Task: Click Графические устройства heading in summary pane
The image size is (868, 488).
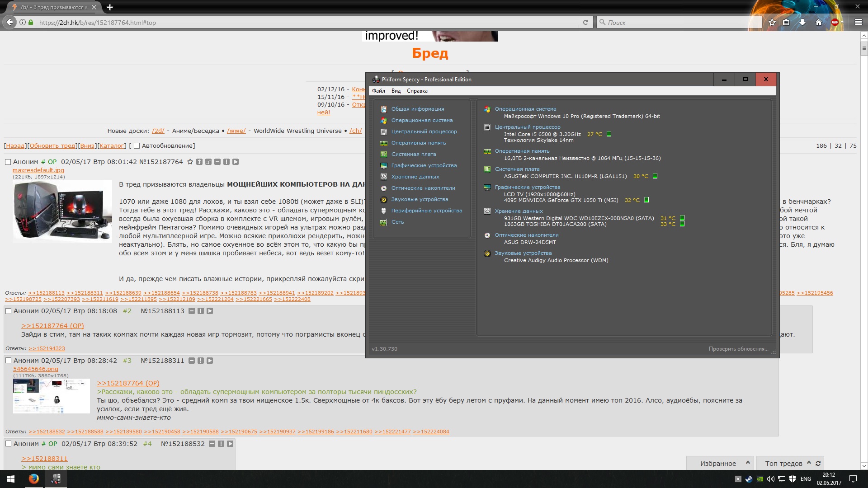Action: coord(527,187)
